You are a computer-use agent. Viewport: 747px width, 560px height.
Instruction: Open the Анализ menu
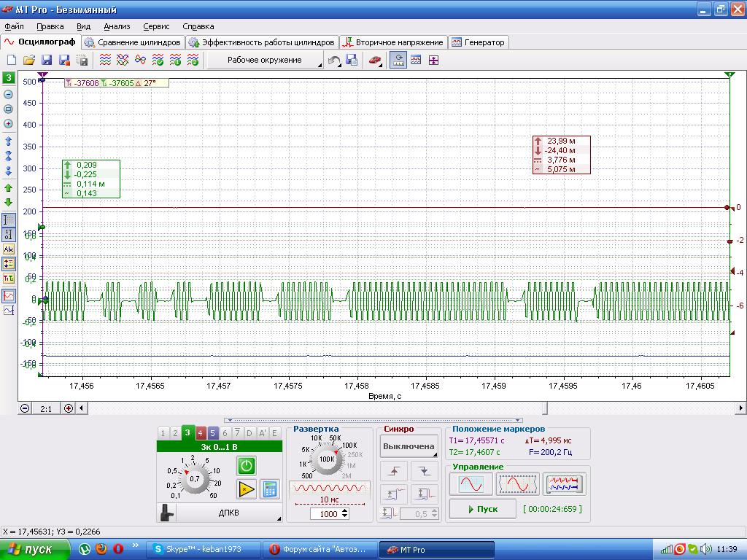click(117, 27)
